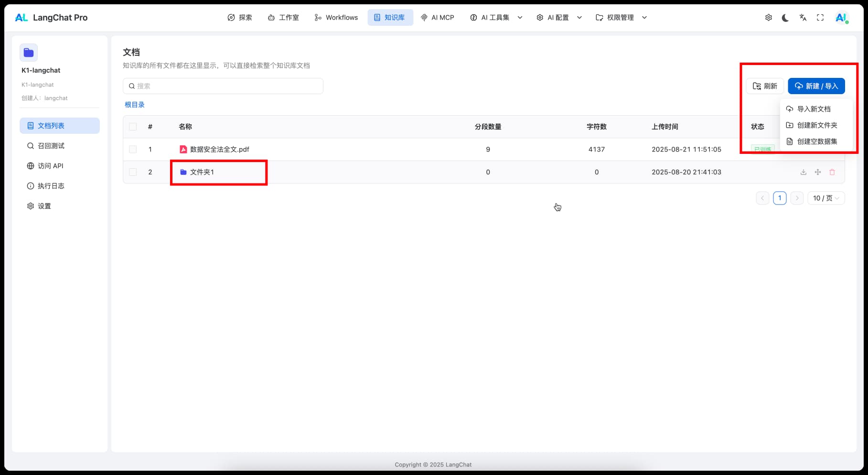Toggle dark mode with the moon icon
This screenshot has width=868, height=475.
tap(785, 18)
